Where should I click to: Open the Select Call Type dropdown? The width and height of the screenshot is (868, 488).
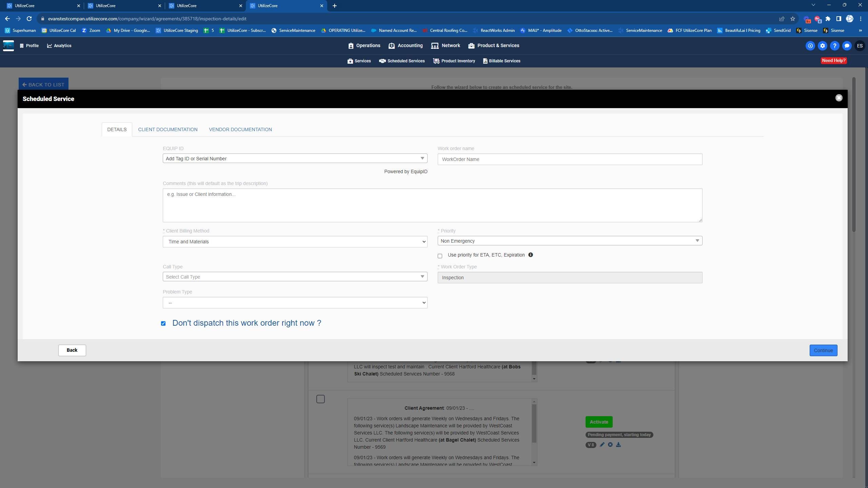(x=295, y=277)
